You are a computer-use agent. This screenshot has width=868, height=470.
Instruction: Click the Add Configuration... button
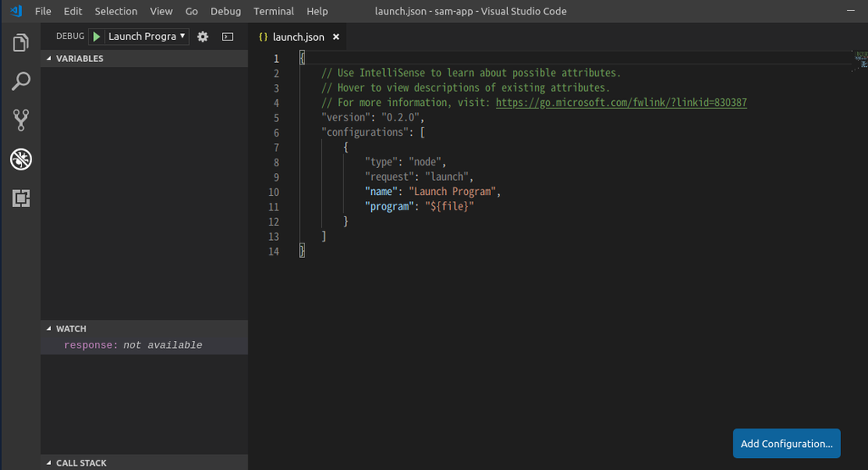point(787,444)
